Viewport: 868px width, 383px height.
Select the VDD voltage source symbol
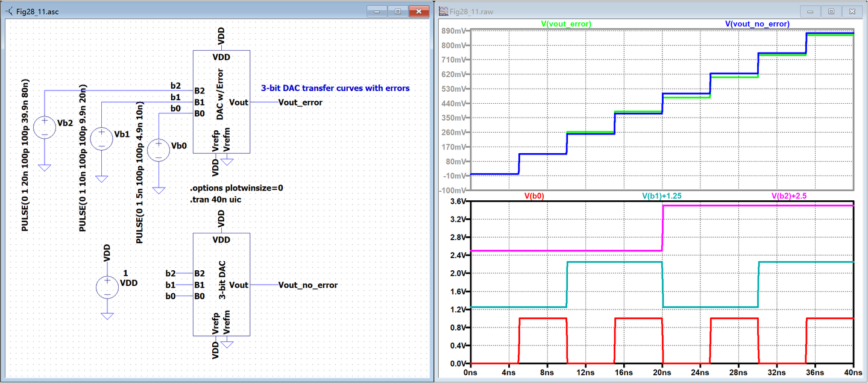(x=107, y=287)
